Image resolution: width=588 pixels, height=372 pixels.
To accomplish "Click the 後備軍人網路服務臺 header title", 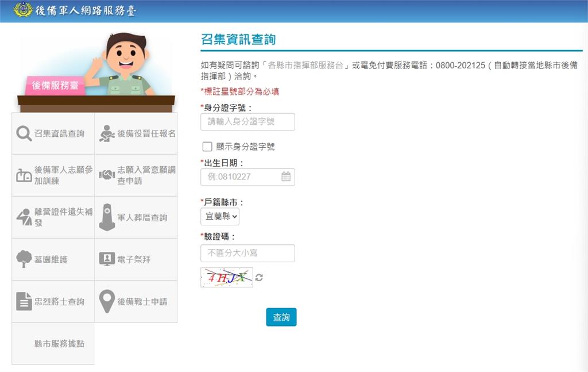I will [86, 10].
